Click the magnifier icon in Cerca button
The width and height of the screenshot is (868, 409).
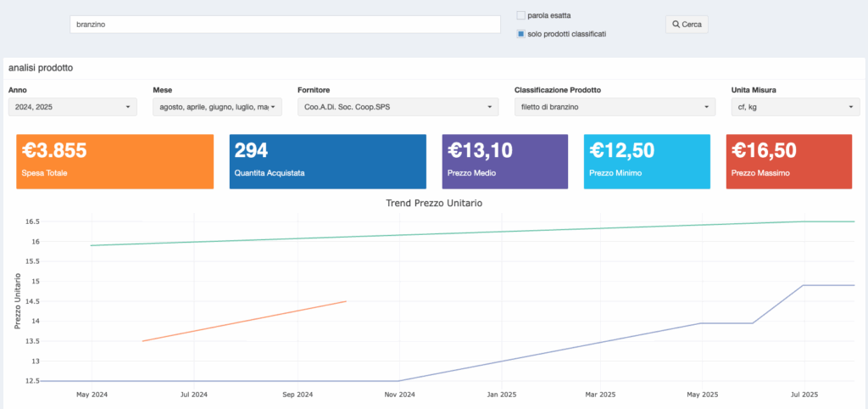pos(676,25)
